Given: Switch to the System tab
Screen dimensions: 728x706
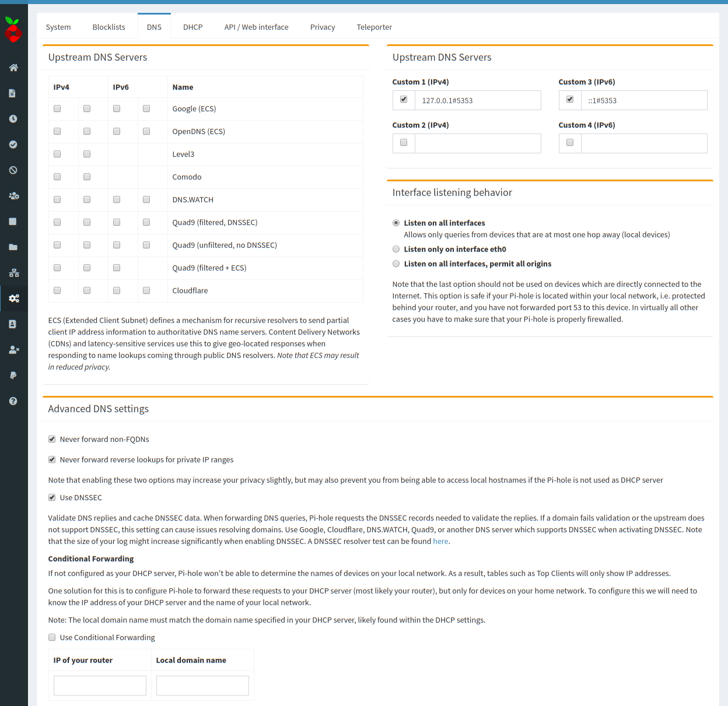Looking at the screenshot, I should click(58, 27).
